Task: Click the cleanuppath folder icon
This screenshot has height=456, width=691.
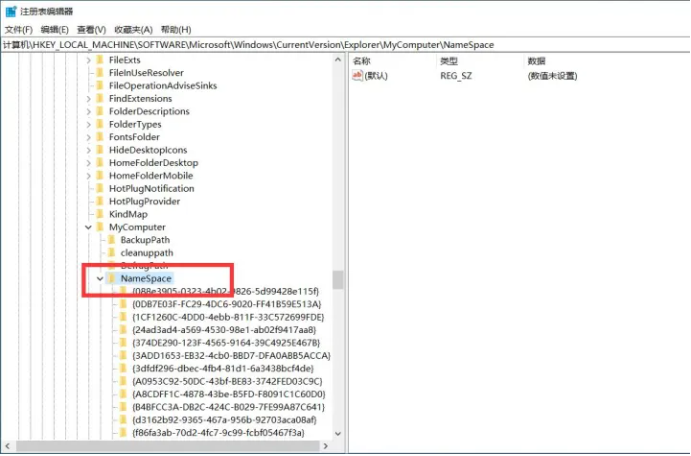Action: (x=111, y=252)
